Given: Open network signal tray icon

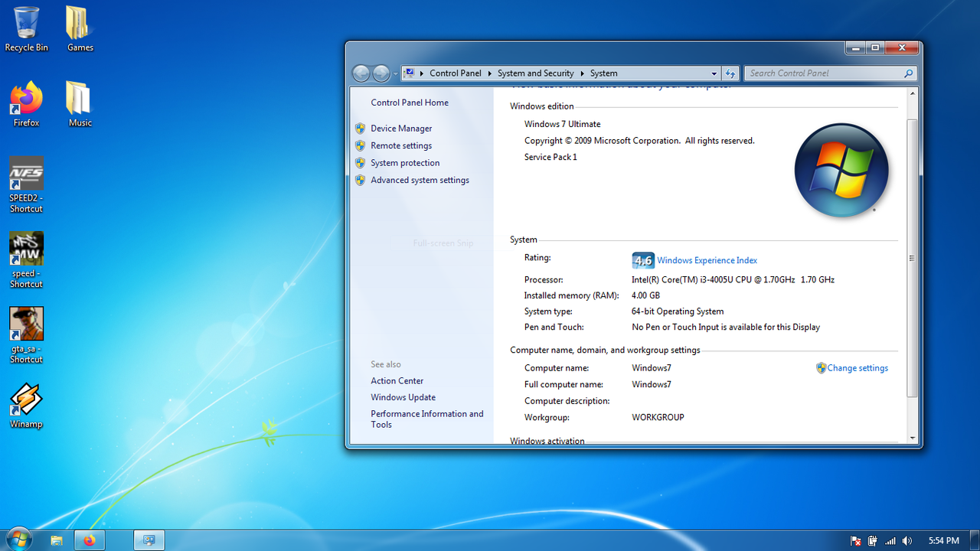Looking at the screenshot, I should pyautogui.click(x=890, y=541).
